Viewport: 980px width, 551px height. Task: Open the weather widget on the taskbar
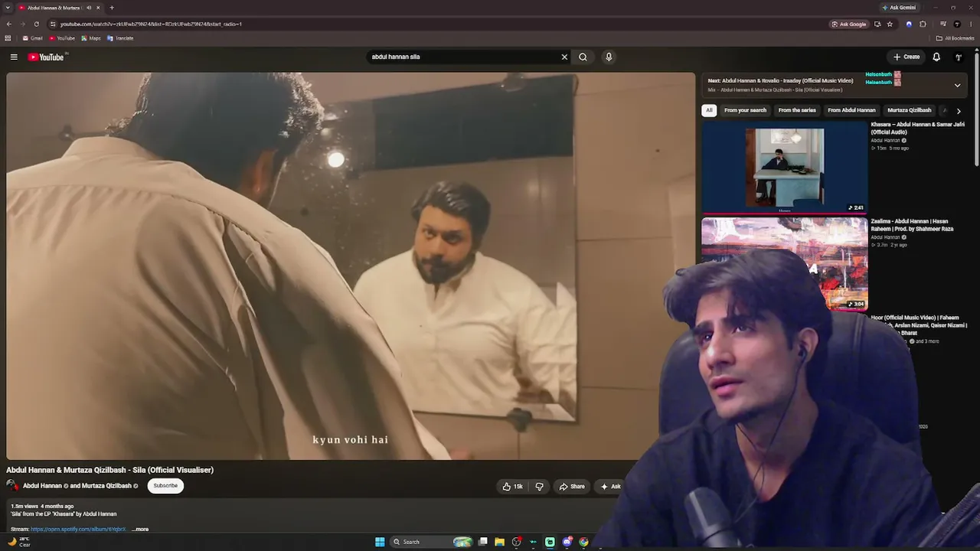point(19,542)
